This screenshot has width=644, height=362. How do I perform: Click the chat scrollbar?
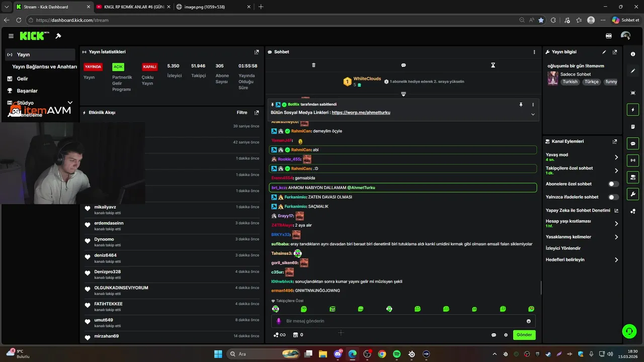pos(541,288)
